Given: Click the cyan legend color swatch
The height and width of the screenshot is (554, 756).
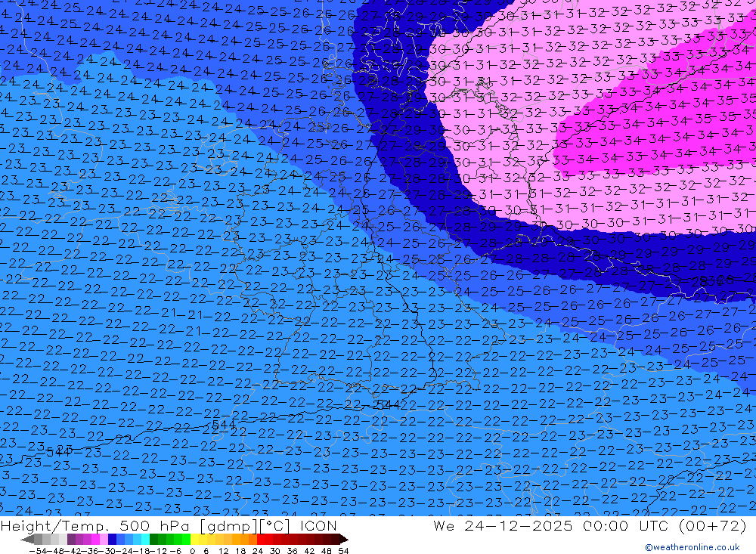Looking at the screenshot, I should (145, 539).
